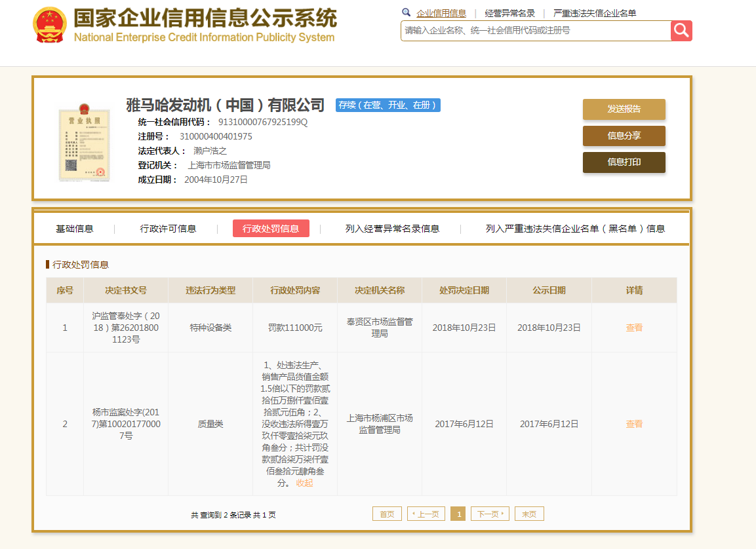Switch to the 基础信息 tab

[x=74, y=229]
